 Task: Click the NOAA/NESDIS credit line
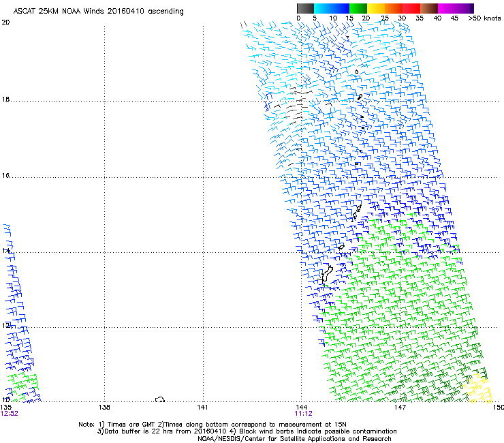294,439
